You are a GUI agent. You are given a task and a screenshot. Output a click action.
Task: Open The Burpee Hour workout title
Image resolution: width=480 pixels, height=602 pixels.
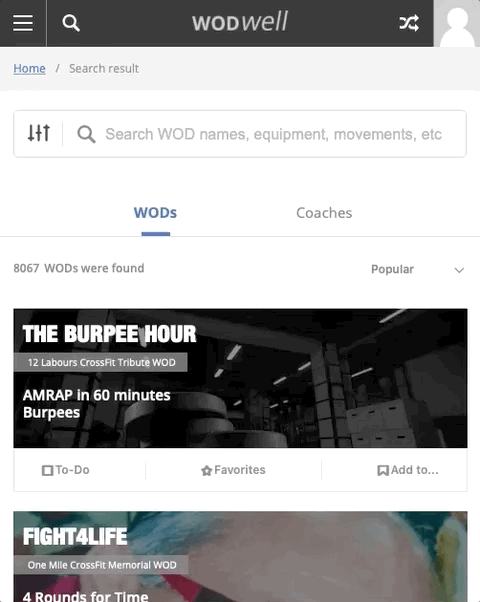(x=109, y=334)
